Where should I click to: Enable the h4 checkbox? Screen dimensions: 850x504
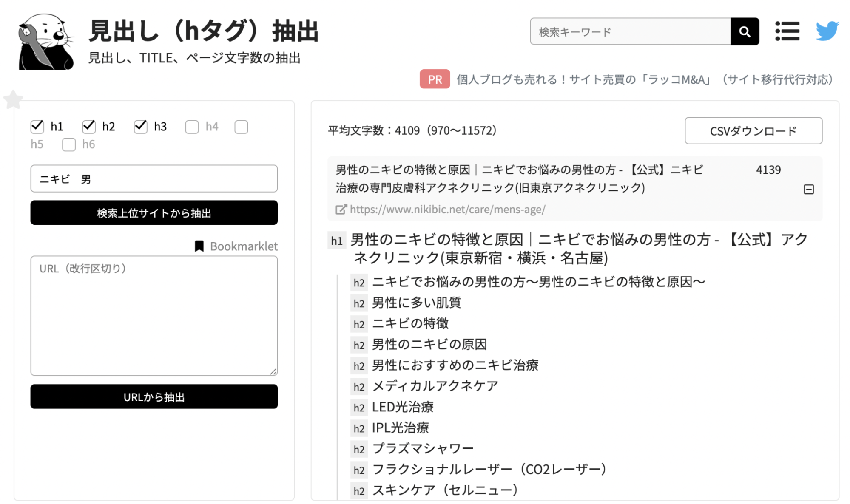tap(192, 127)
